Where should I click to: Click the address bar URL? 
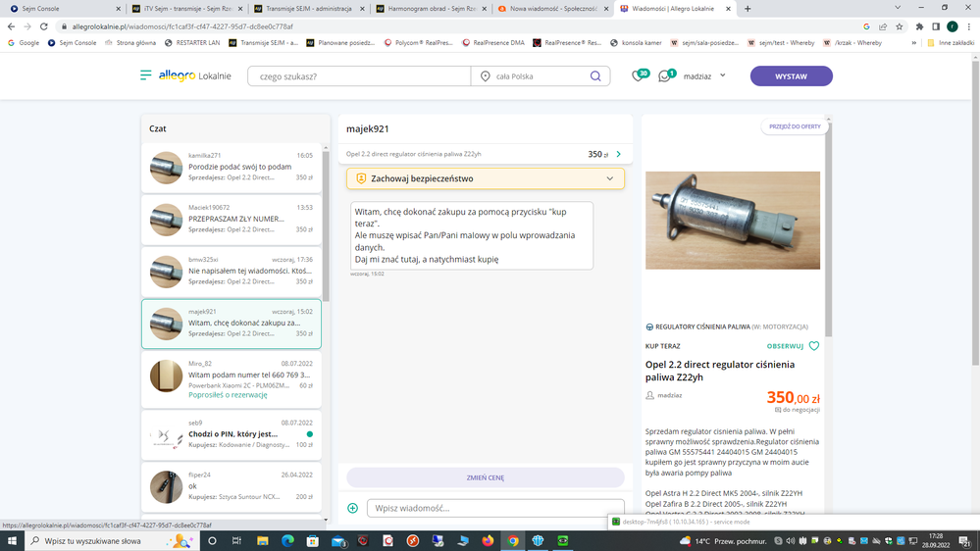pyautogui.click(x=182, y=26)
